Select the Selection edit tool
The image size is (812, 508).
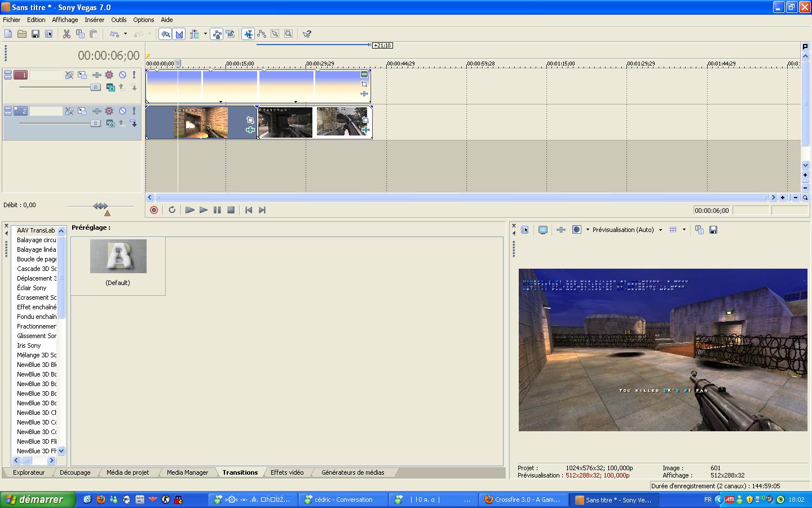(x=275, y=34)
